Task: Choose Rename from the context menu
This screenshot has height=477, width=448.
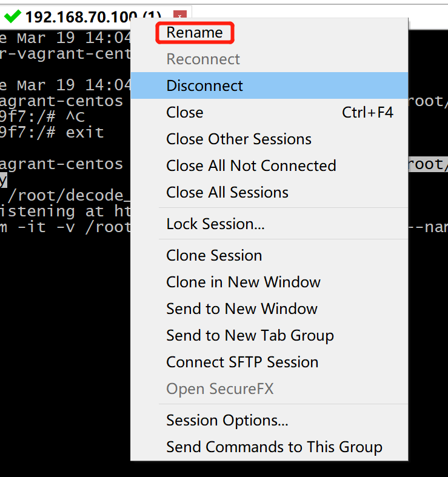Action: (x=195, y=33)
